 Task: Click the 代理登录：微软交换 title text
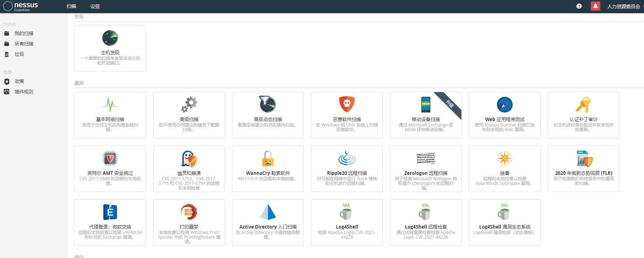[110, 227]
